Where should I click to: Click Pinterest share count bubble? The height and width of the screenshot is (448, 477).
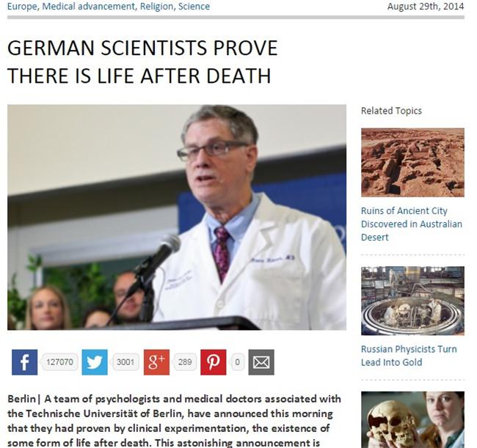(x=237, y=362)
